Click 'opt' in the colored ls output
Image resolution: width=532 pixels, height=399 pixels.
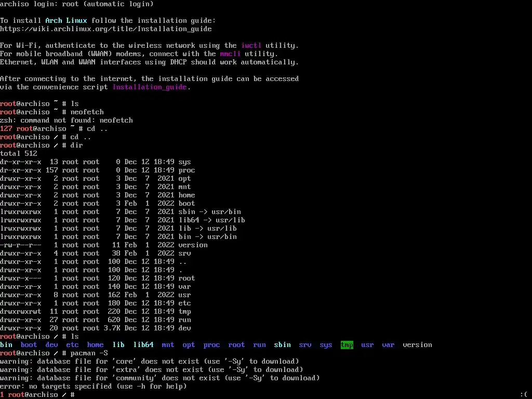click(x=189, y=345)
